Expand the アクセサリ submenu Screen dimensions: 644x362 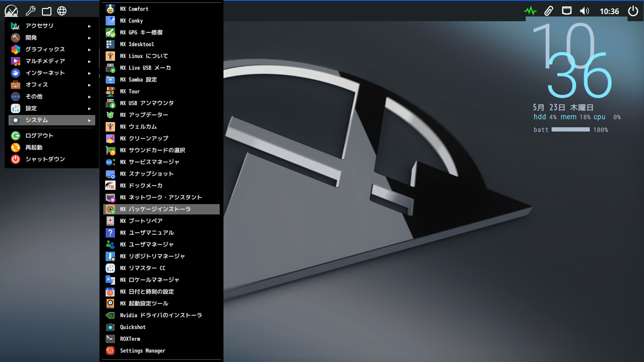pos(52,26)
